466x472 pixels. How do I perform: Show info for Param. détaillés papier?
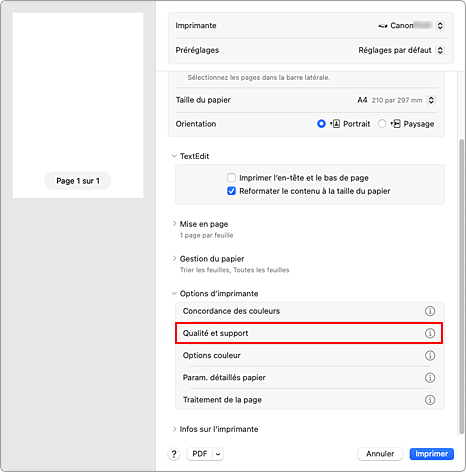pyautogui.click(x=430, y=378)
